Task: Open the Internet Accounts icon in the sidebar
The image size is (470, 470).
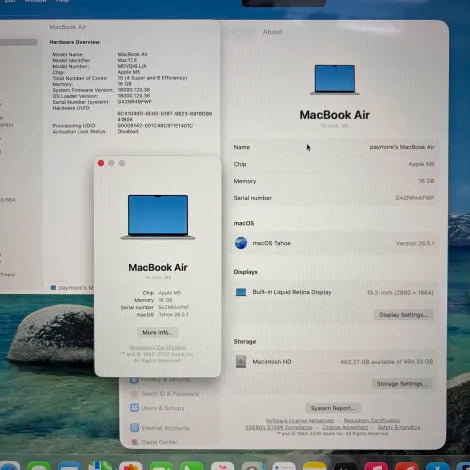Action: click(x=134, y=427)
